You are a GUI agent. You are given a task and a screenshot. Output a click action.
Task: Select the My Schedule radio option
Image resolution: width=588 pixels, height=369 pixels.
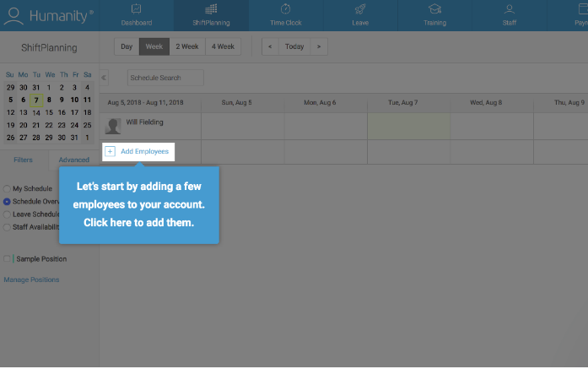point(8,188)
